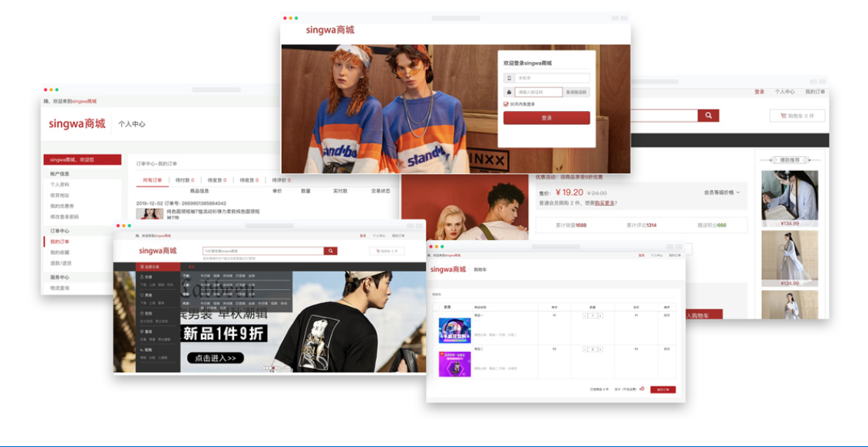The width and height of the screenshot is (868, 447).
Task: Collapse the 服务中心 section in the sidebar
Action: (61, 277)
